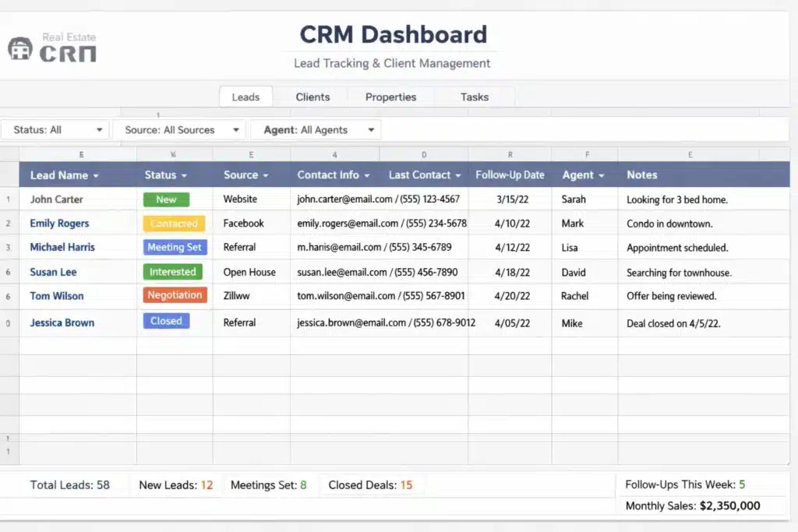Click the Notes column header
This screenshot has height=532, width=798.
coord(642,175)
